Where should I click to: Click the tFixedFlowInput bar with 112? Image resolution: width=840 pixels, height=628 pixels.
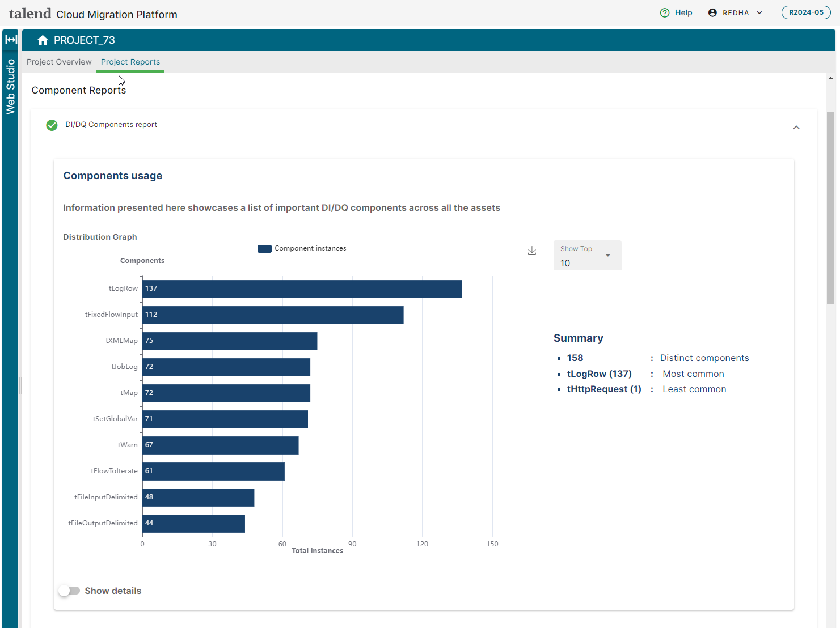pos(273,315)
